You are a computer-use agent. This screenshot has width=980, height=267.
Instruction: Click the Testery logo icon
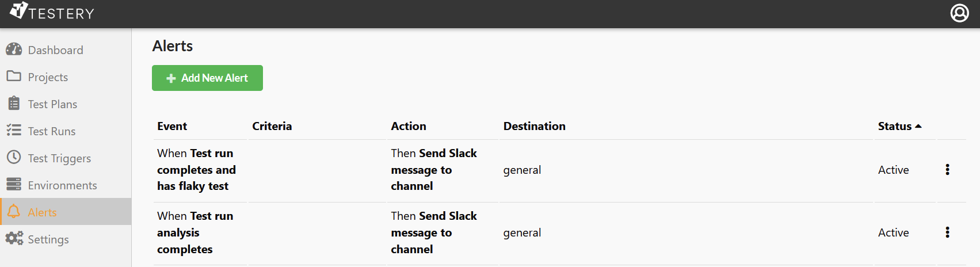[x=19, y=10]
